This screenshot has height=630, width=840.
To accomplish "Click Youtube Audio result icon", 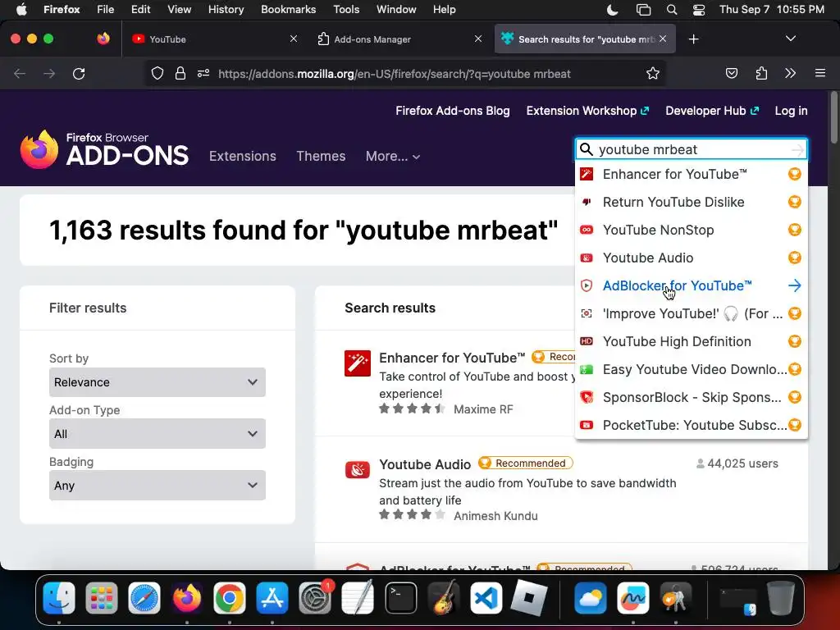I will (x=358, y=470).
